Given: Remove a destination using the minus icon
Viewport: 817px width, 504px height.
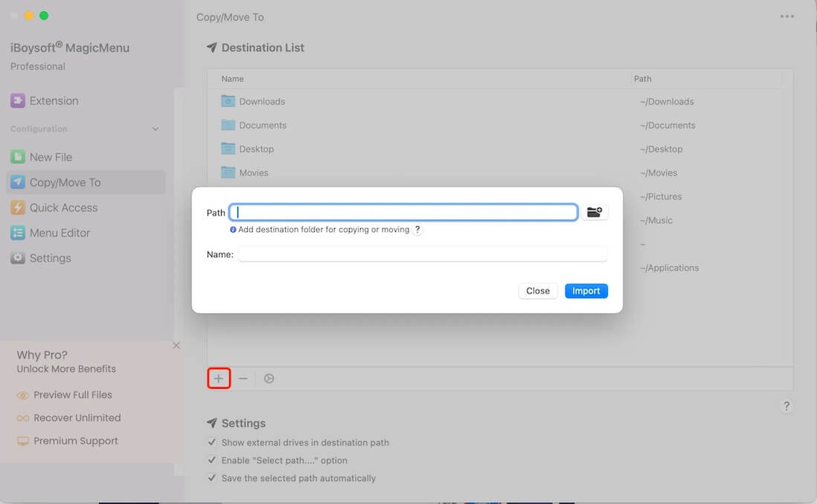Looking at the screenshot, I should tap(243, 378).
